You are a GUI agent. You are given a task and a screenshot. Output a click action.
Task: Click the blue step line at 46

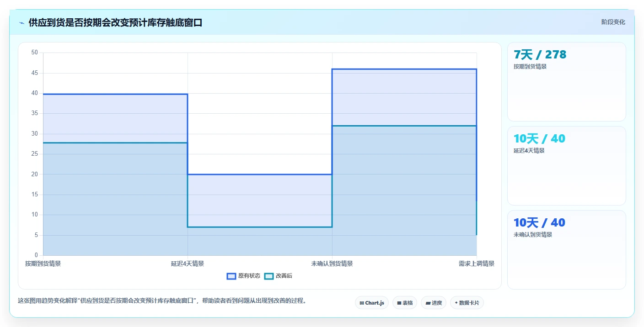click(404, 69)
